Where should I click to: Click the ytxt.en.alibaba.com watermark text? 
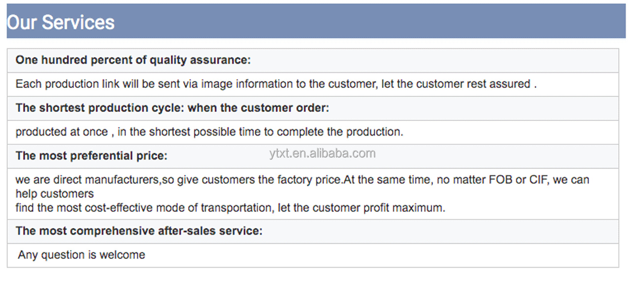(322, 153)
